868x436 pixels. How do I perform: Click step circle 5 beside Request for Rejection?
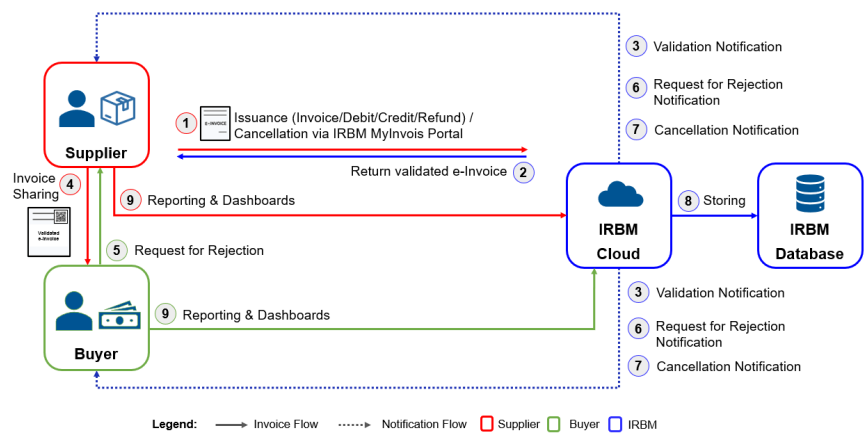116,250
